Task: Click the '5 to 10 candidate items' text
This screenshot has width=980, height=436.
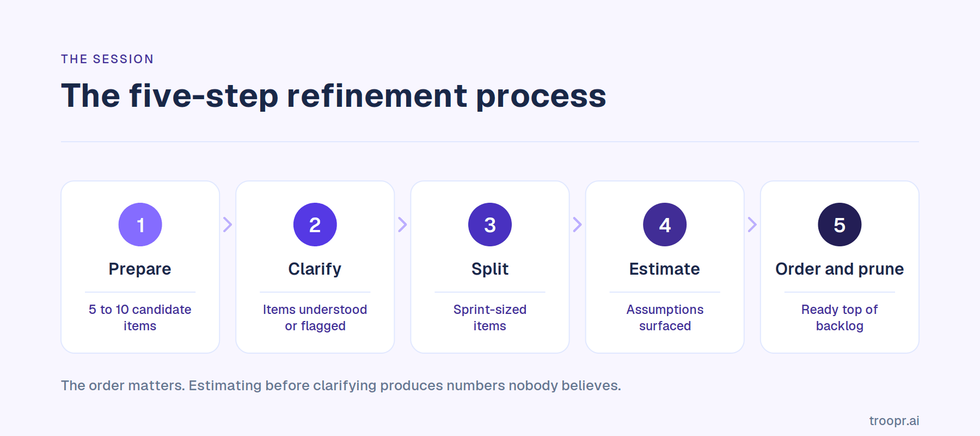Action: [140, 318]
